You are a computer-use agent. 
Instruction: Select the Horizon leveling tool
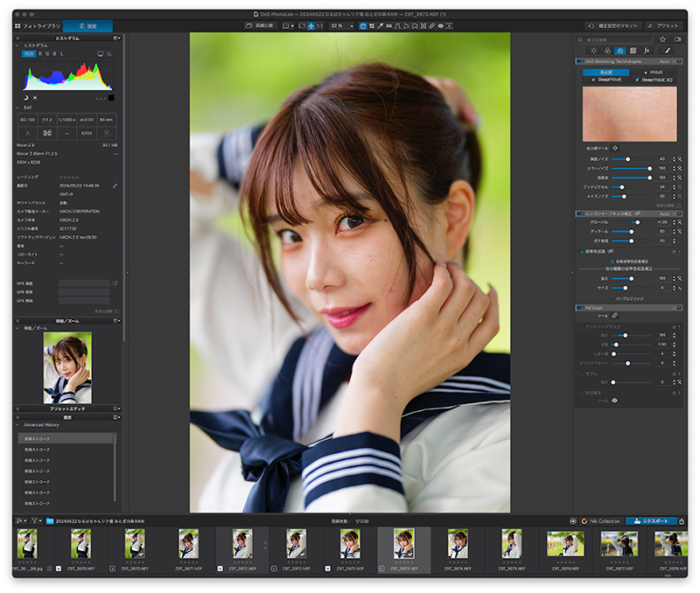click(x=389, y=26)
